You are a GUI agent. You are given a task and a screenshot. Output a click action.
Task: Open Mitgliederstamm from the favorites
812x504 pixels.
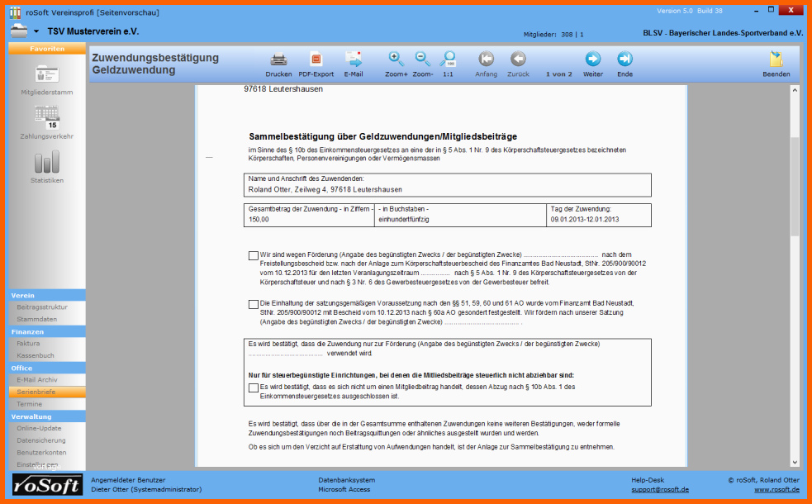(x=46, y=74)
